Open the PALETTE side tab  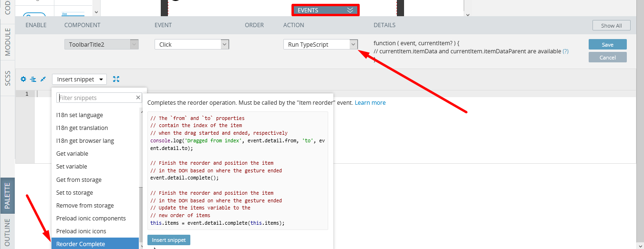(8, 196)
